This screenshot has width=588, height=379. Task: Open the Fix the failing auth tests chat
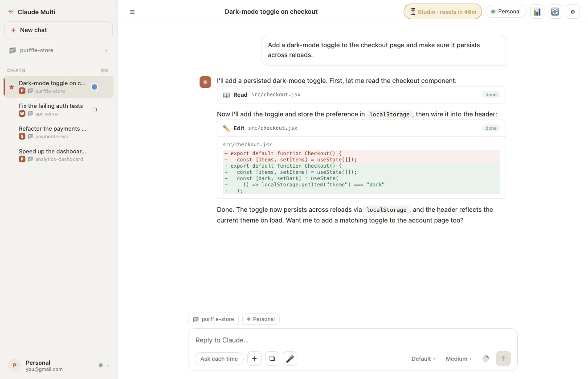coord(58,110)
